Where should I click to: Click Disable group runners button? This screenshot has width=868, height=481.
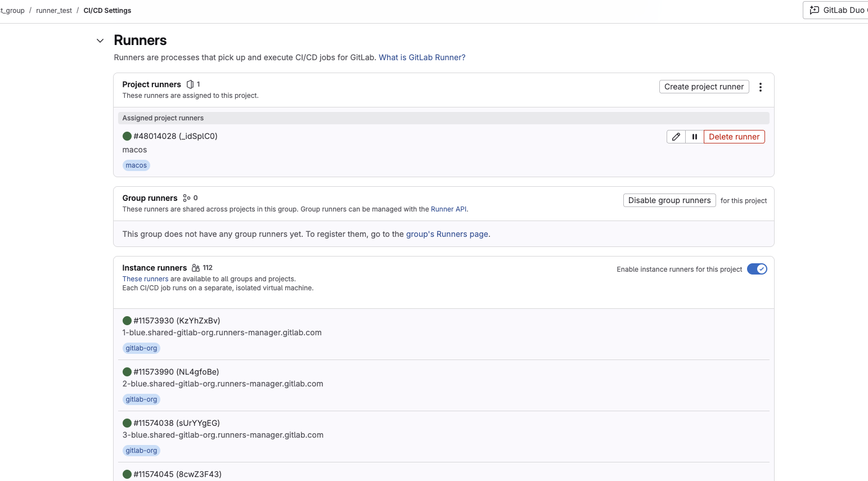[669, 200]
